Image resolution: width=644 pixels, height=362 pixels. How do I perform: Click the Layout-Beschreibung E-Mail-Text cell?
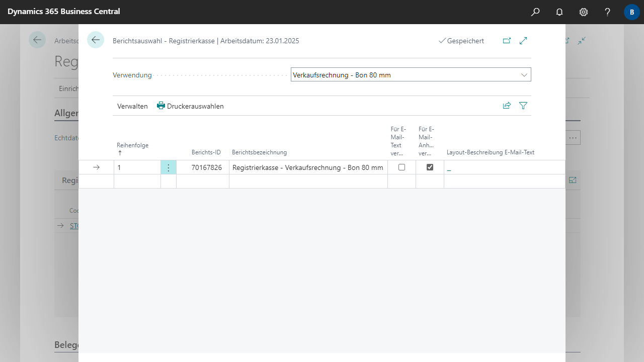503,168
